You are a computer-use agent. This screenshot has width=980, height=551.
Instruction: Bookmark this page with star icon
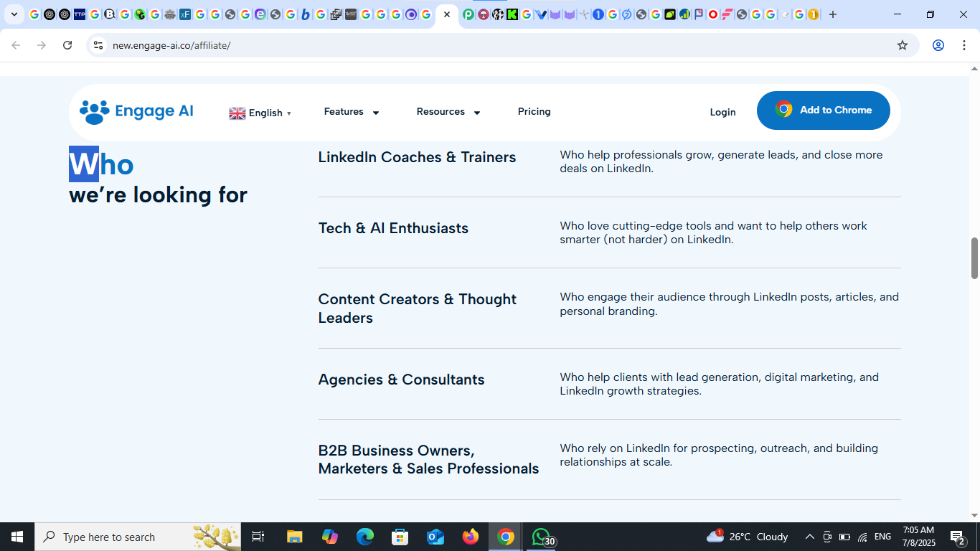click(903, 45)
